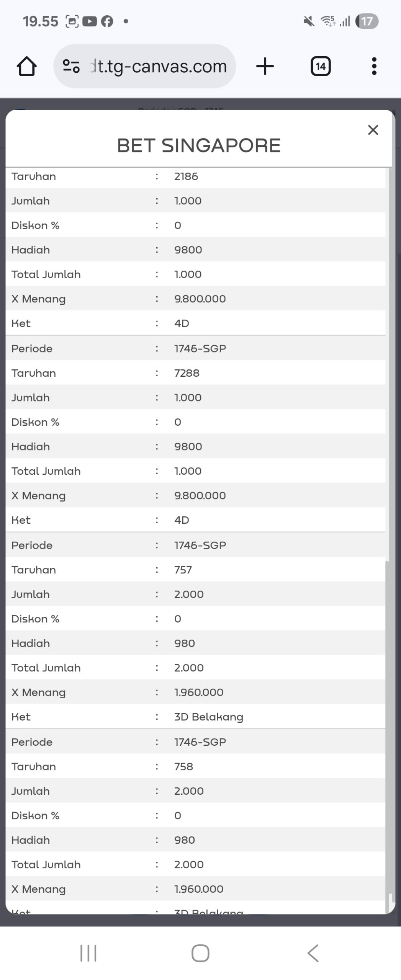Tap the YouTube notification icon in status bar
401x980 pixels.
click(89, 21)
